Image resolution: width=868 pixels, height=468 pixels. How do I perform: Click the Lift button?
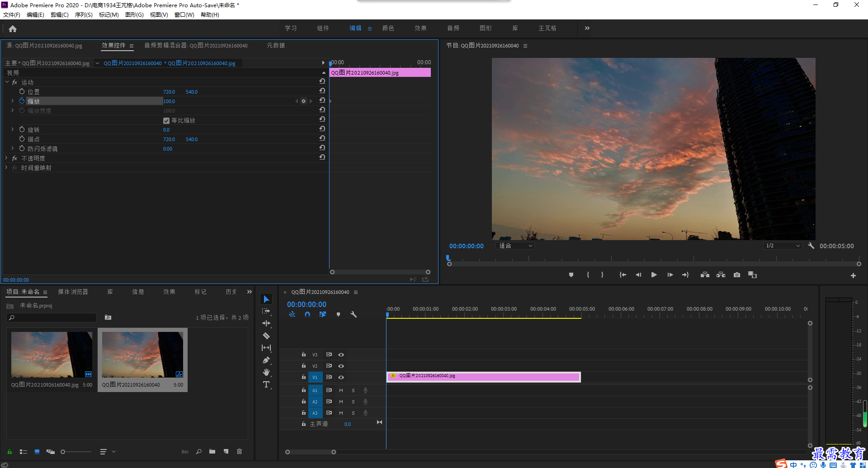(705, 275)
